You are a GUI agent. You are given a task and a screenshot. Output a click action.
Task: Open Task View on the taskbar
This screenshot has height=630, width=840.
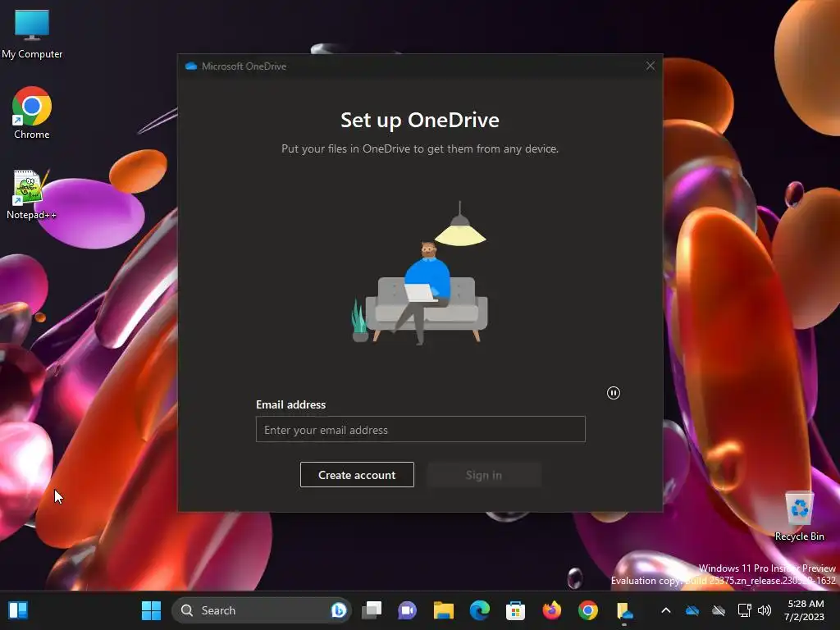372,610
